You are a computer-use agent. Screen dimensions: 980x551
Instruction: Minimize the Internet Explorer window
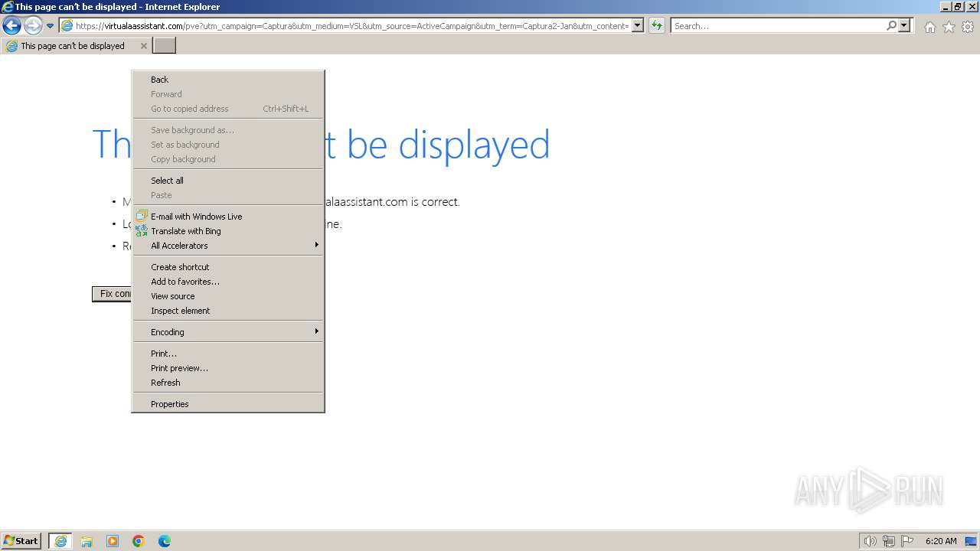pyautogui.click(x=946, y=7)
